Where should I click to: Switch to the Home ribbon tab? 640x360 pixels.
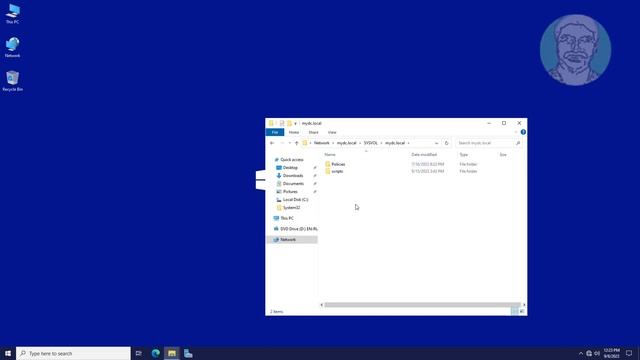(294, 132)
